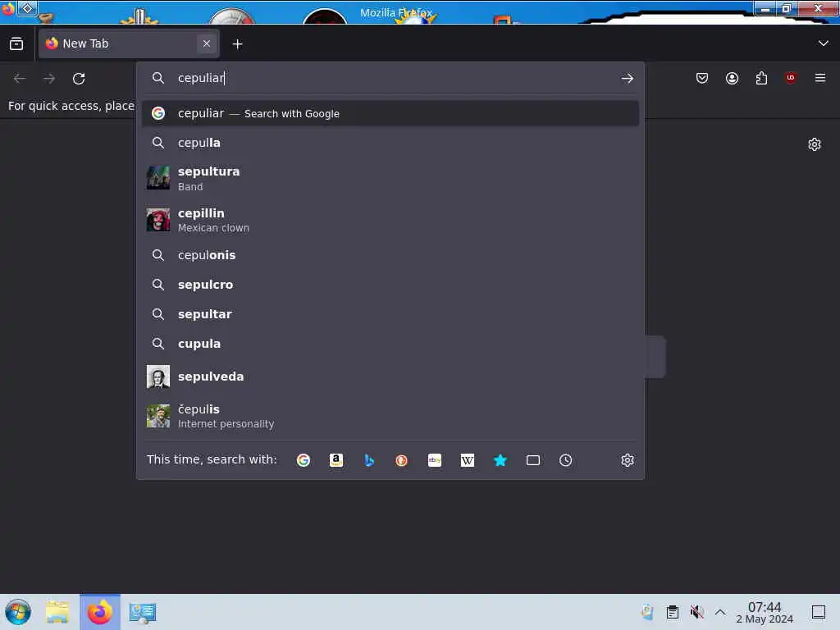The image size is (840, 630).
Task: Search this time with Amazon
Action: pos(336,460)
